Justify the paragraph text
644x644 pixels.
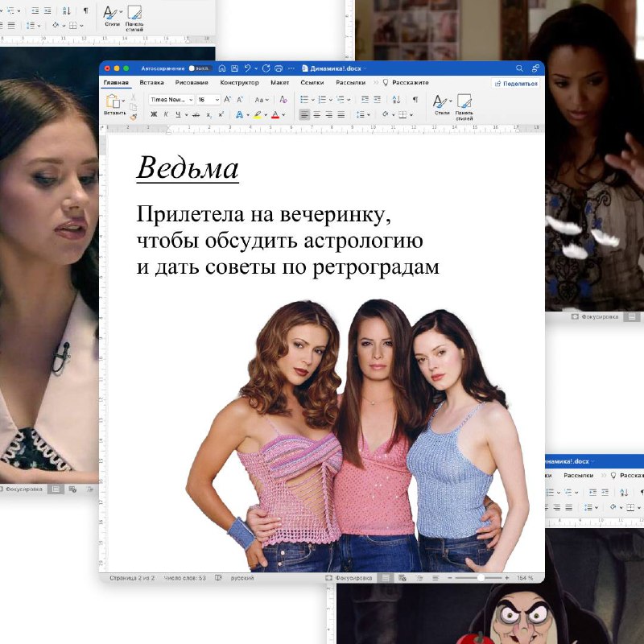coord(341,114)
